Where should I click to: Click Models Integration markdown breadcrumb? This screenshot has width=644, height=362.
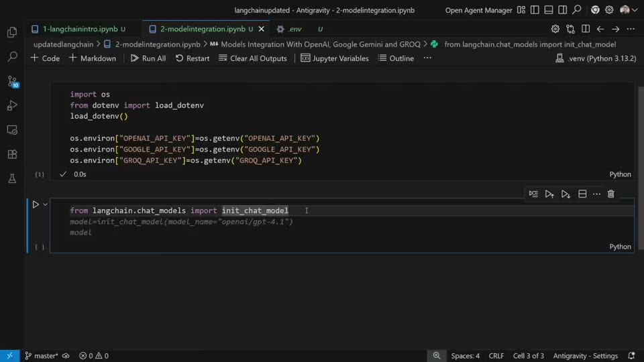(315, 44)
